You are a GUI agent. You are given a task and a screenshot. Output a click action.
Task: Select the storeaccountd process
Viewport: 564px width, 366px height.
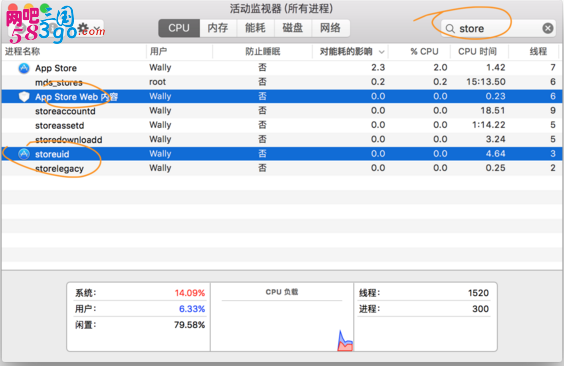pos(281,111)
